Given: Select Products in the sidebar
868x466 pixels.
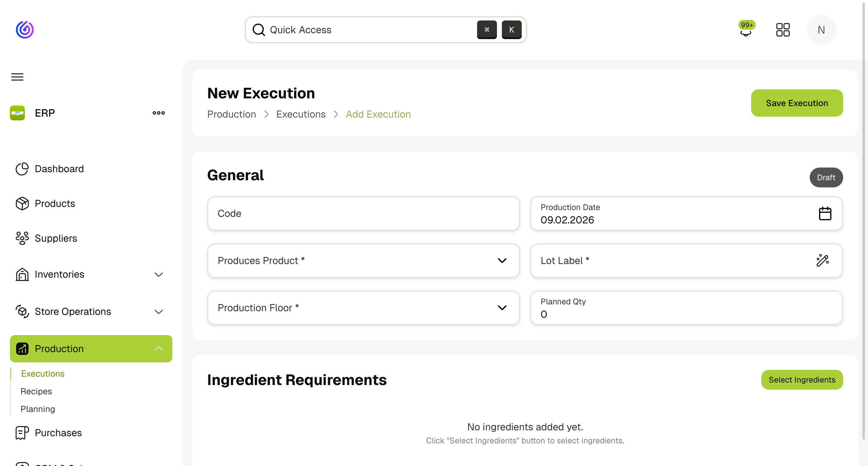Looking at the screenshot, I should click(x=55, y=203).
